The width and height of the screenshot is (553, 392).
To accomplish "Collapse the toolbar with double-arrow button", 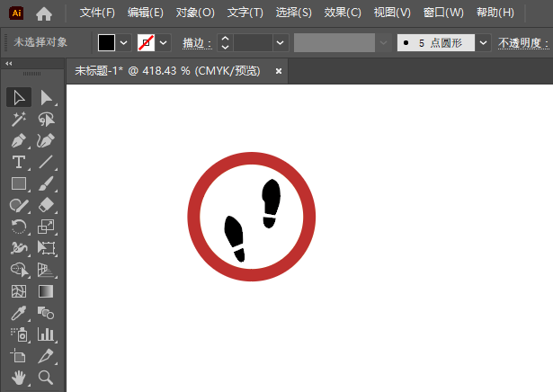I will pyautogui.click(x=9, y=64).
